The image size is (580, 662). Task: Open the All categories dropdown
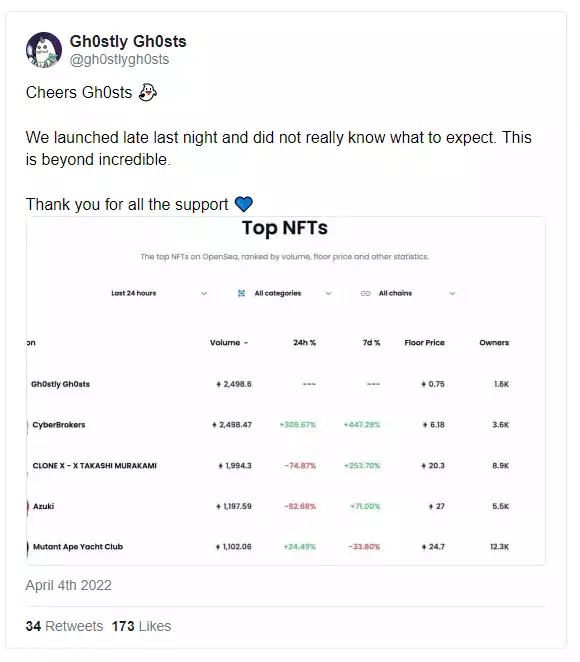pos(284,293)
